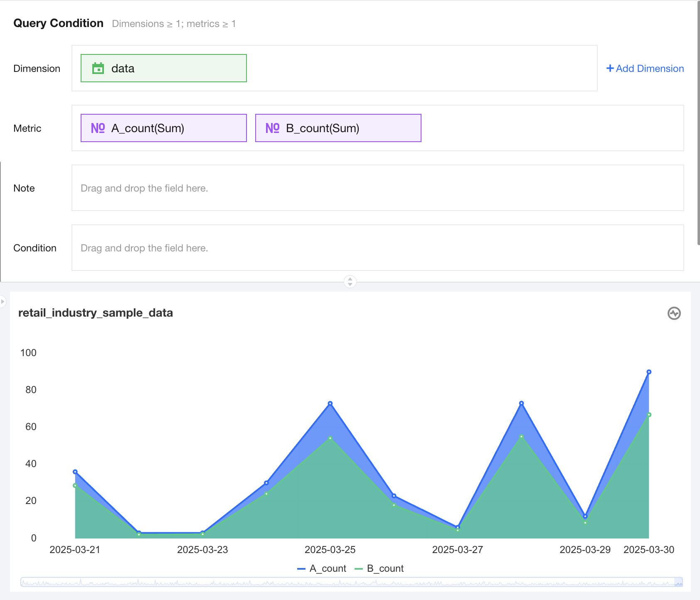This screenshot has width=700, height=600.
Task: Click the A_count data point on 2025-03-30
Action: (x=649, y=372)
